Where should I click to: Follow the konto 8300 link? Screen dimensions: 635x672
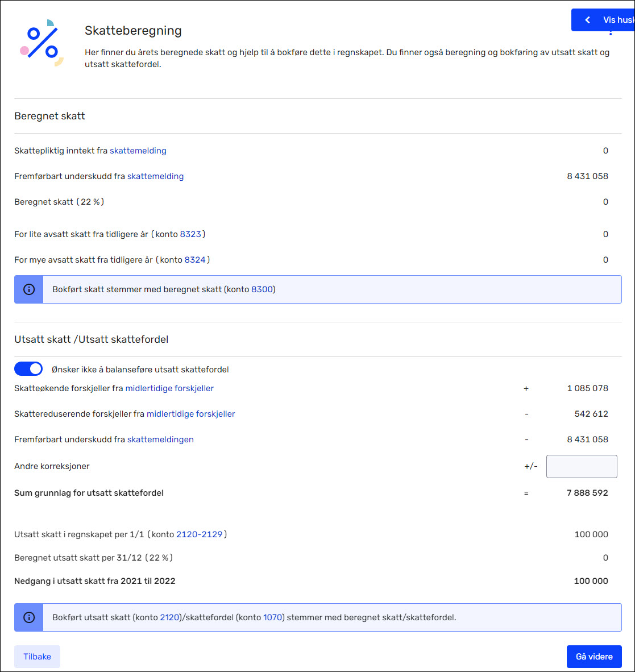coord(262,289)
